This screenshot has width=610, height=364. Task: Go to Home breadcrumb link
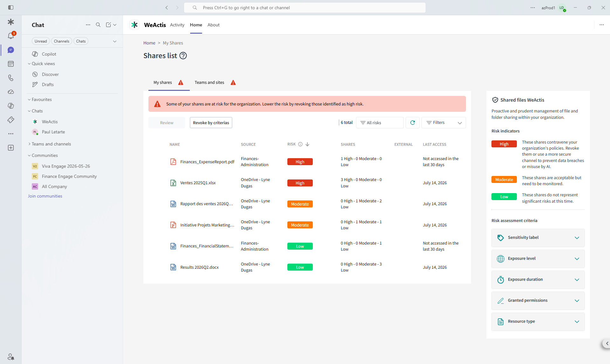tap(149, 43)
